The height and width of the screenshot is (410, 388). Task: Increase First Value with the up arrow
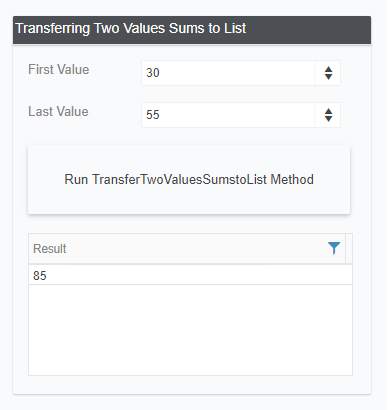[328, 69]
